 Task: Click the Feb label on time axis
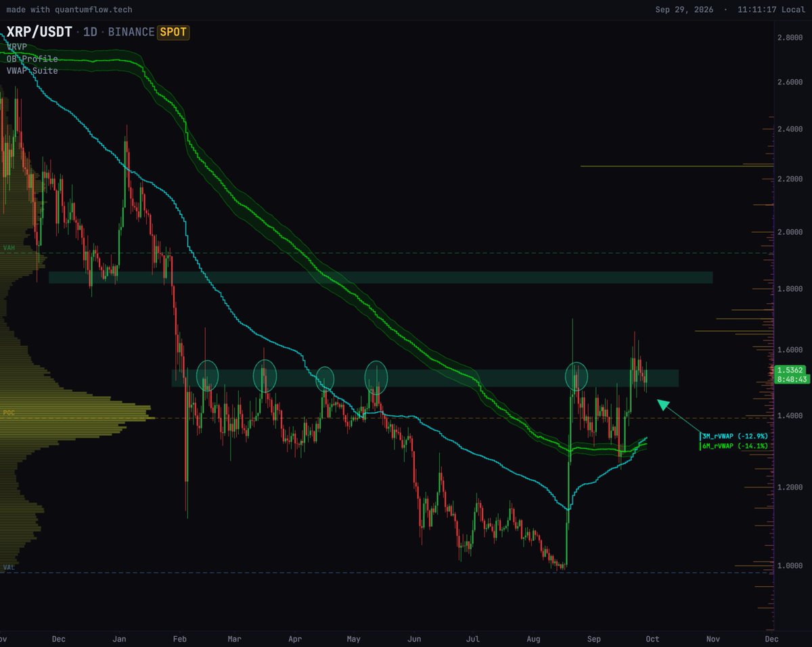click(x=181, y=639)
